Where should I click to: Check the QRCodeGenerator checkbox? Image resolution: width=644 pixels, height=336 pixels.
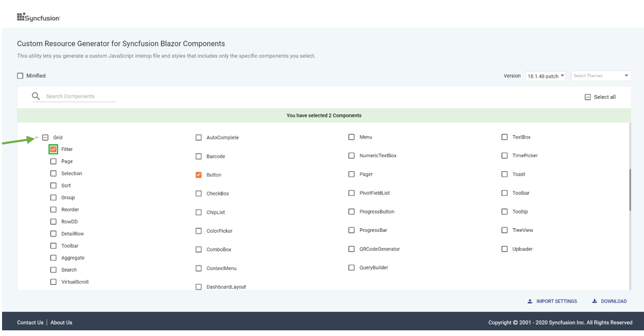[352, 249]
